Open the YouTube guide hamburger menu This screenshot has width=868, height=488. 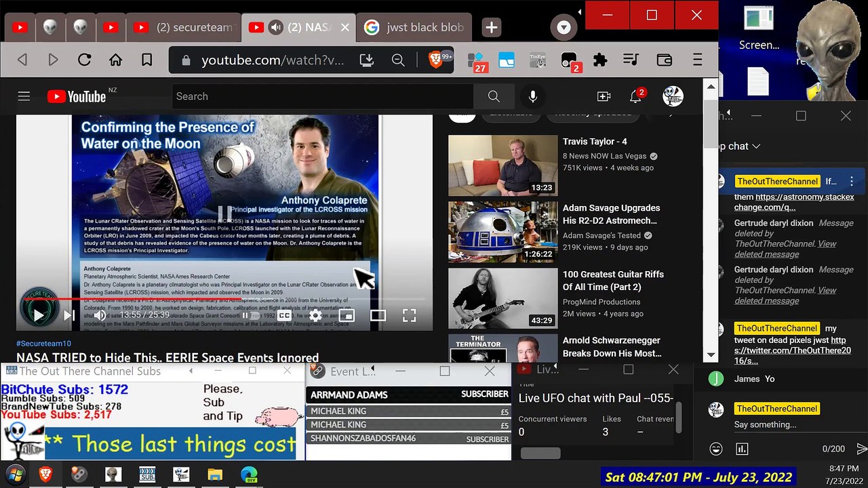click(x=24, y=96)
